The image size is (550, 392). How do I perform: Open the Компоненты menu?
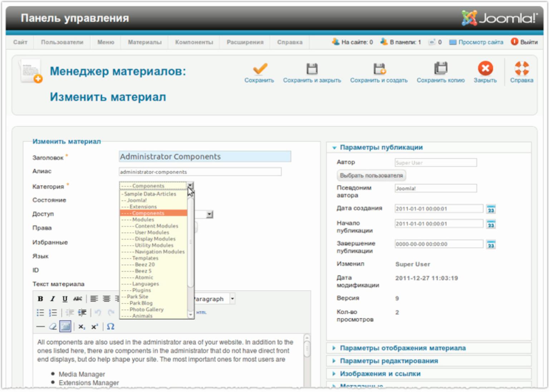[194, 42]
